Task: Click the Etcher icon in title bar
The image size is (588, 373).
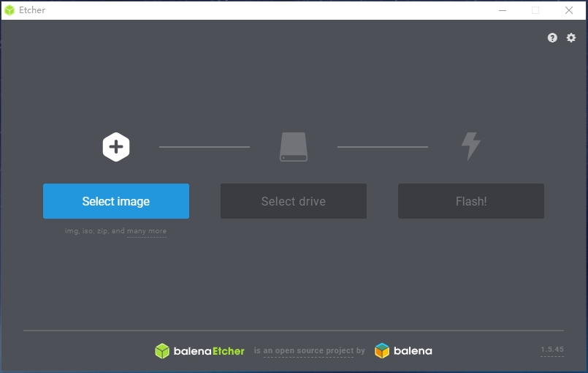Action: tap(9, 10)
